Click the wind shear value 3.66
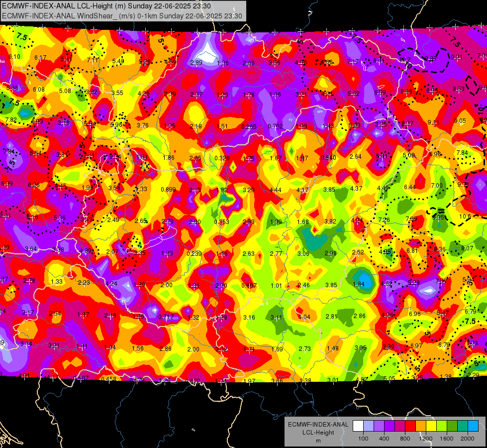 pyautogui.click(x=277, y=381)
